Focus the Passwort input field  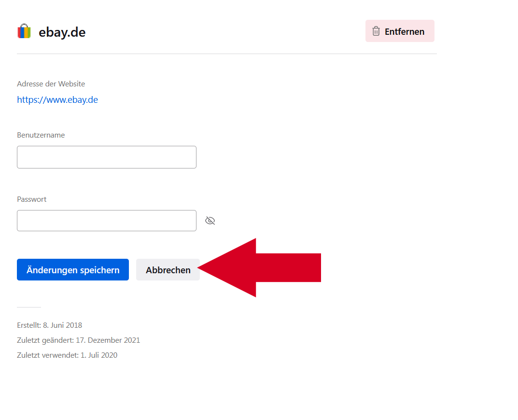[x=107, y=221]
